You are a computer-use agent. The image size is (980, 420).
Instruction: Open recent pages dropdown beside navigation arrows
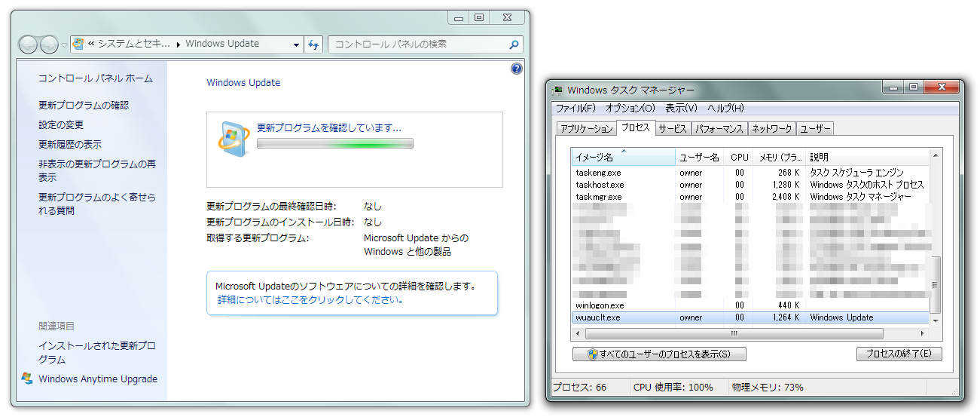(65, 45)
